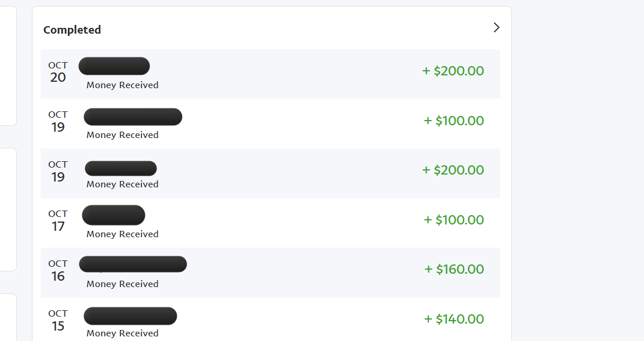
Task: Select Money Received label on Oct 20 row
Action: (122, 85)
